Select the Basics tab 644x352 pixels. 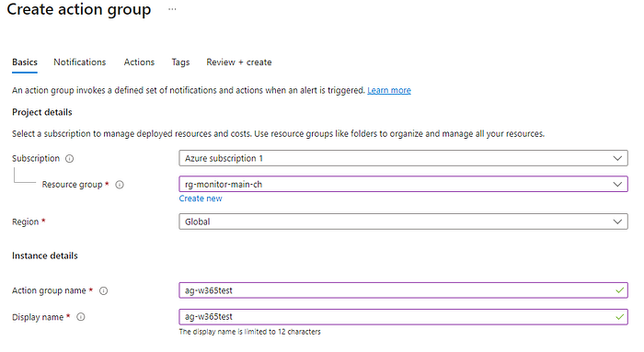point(25,62)
